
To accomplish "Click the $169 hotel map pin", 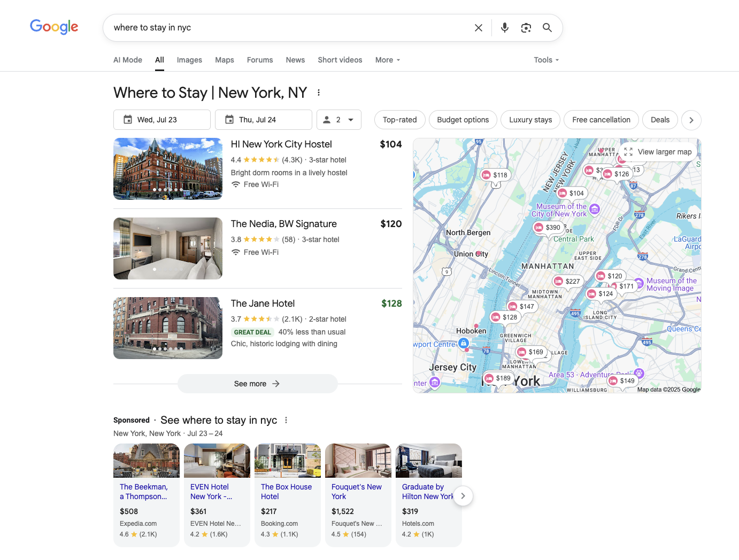I will [x=530, y=352].
